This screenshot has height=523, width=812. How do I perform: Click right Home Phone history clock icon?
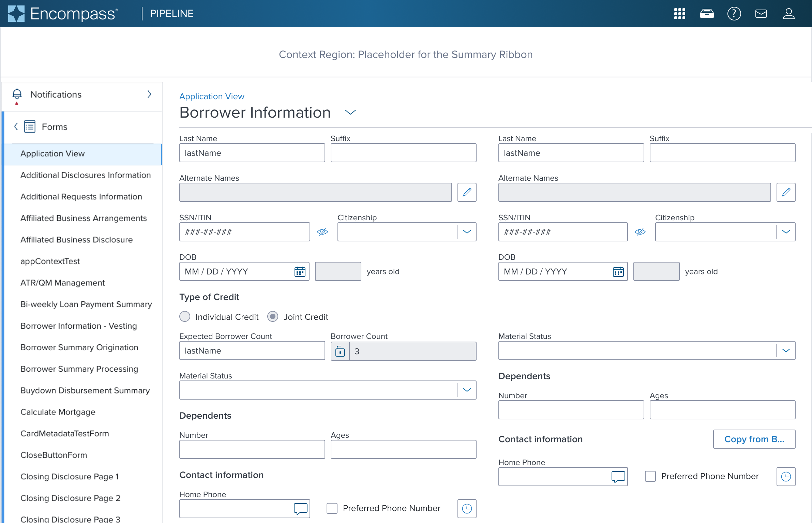786,477
